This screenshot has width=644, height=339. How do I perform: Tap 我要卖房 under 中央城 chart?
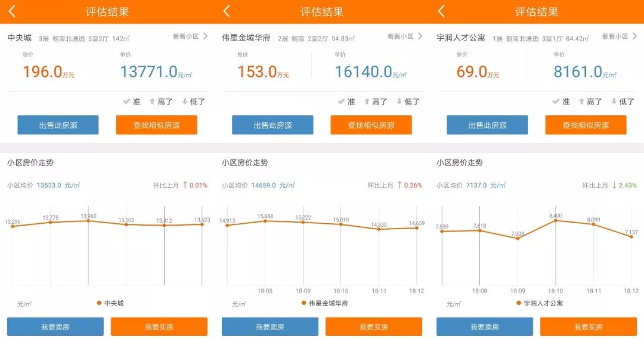(x=55, y=326)
